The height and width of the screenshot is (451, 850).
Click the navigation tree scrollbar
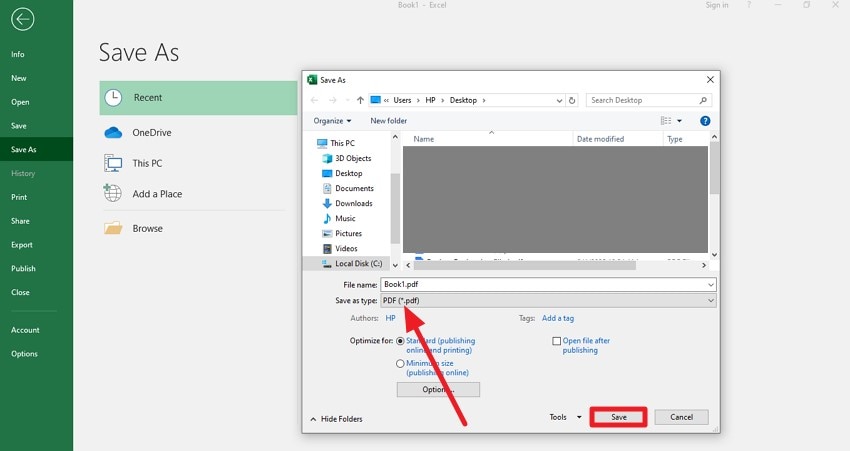395,209
